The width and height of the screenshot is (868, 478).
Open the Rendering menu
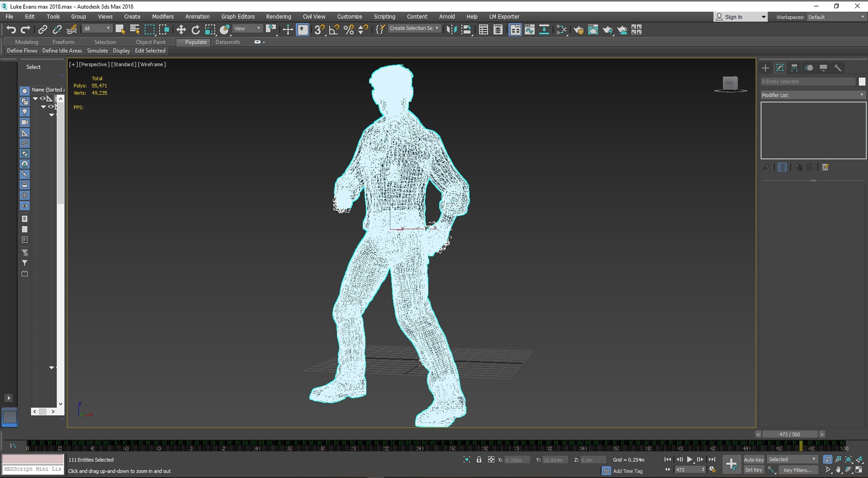click(278, 17)
